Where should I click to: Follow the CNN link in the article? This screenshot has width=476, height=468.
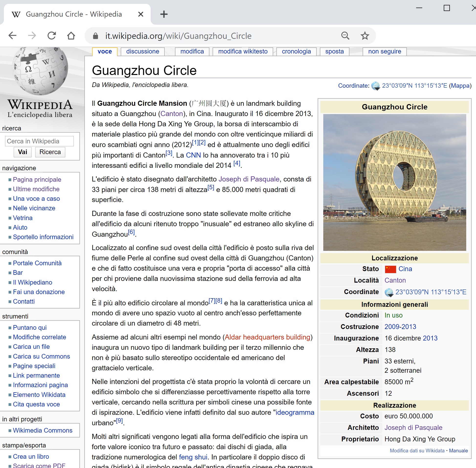coord(193,155)
